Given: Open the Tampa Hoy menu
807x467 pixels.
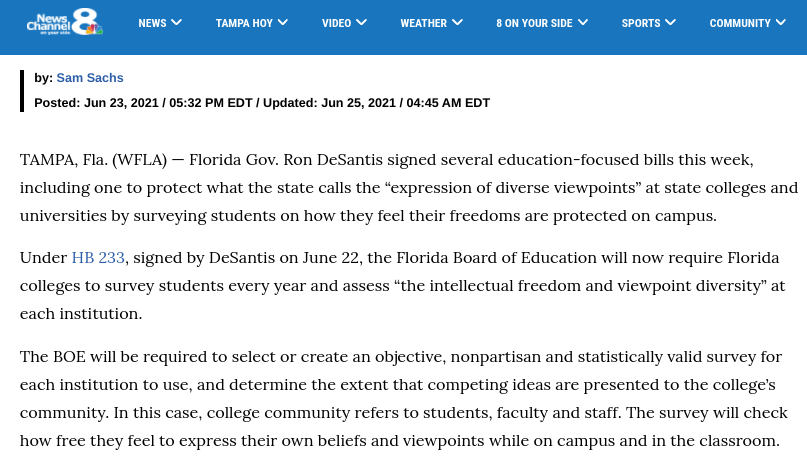Looking at the screenshot, I should pos(244,23).
